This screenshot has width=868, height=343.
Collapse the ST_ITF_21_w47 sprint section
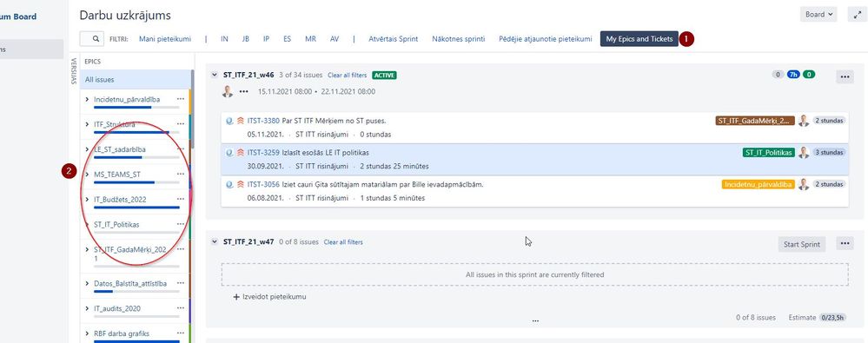[215, 241]
